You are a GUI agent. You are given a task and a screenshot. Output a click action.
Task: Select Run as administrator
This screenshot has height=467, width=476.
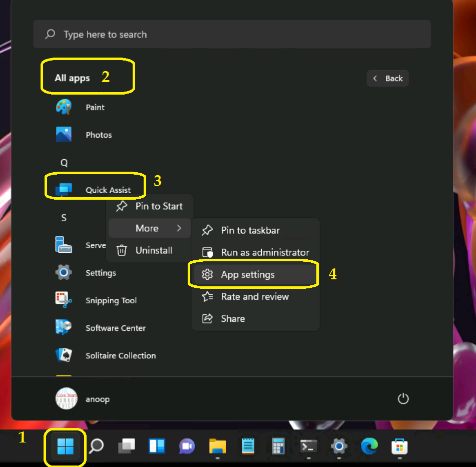[255, 252]
